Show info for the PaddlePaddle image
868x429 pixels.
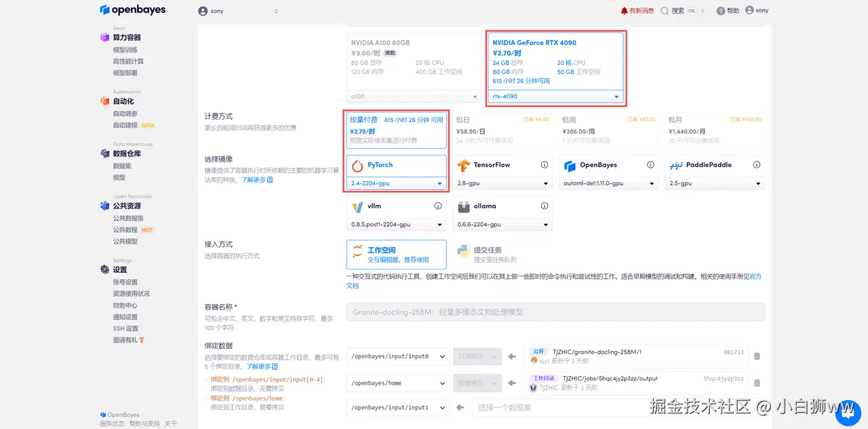coord(757,165)
